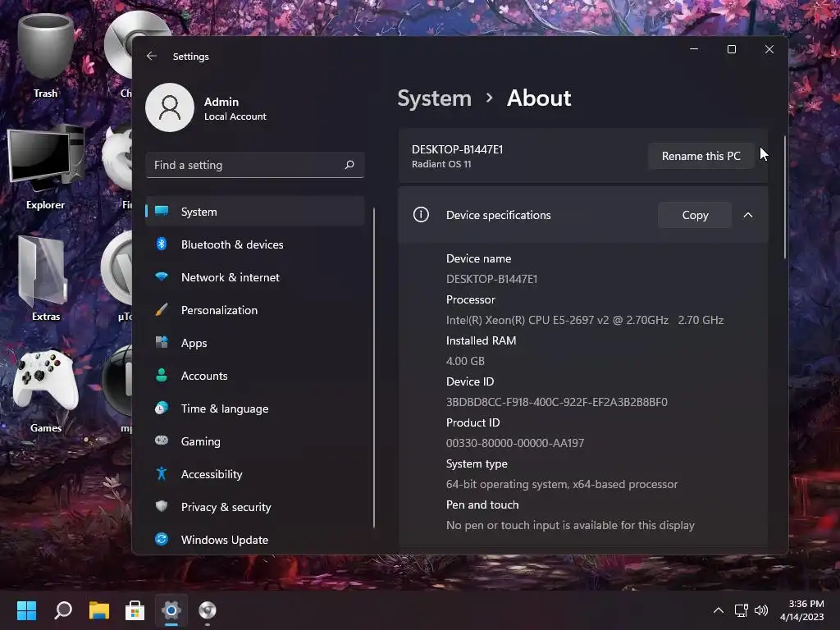Click the settings content scrollbar
Image resolution: width=840 pixels, height=630 pixels.
785,198
